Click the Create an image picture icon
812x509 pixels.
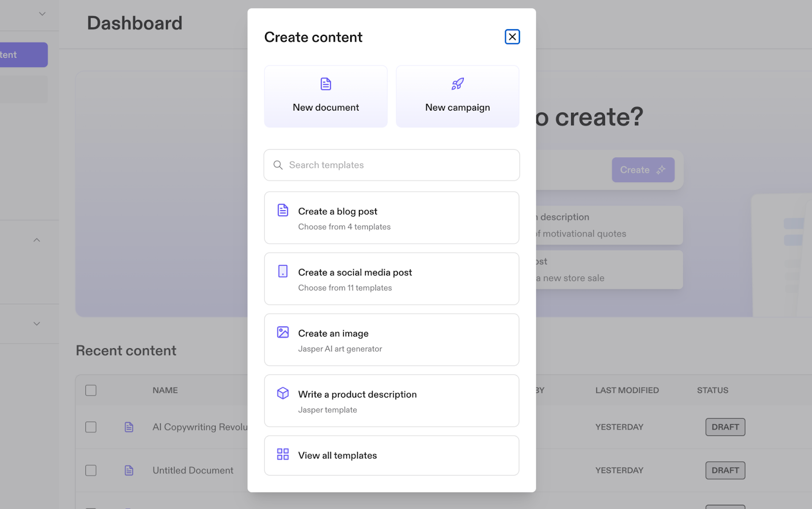click(x=283, y=332)
